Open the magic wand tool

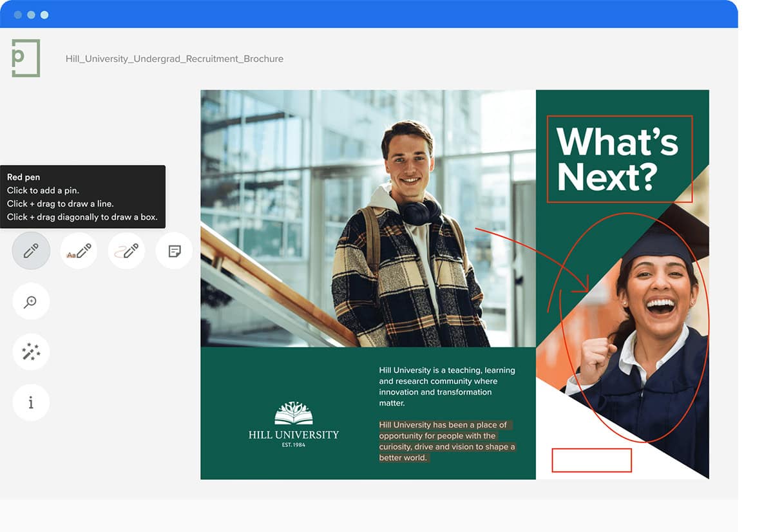[x=31, y=352]
